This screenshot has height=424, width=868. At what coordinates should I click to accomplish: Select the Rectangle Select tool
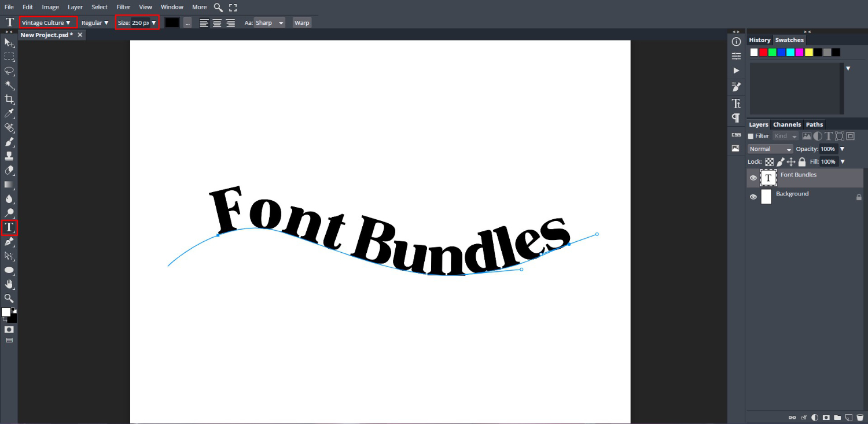9,57
